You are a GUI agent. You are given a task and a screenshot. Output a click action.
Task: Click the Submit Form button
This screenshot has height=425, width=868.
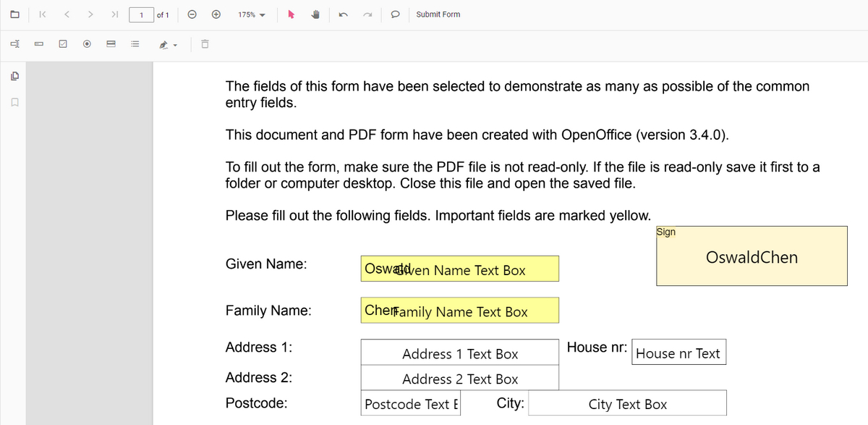(x=438, y=14)
